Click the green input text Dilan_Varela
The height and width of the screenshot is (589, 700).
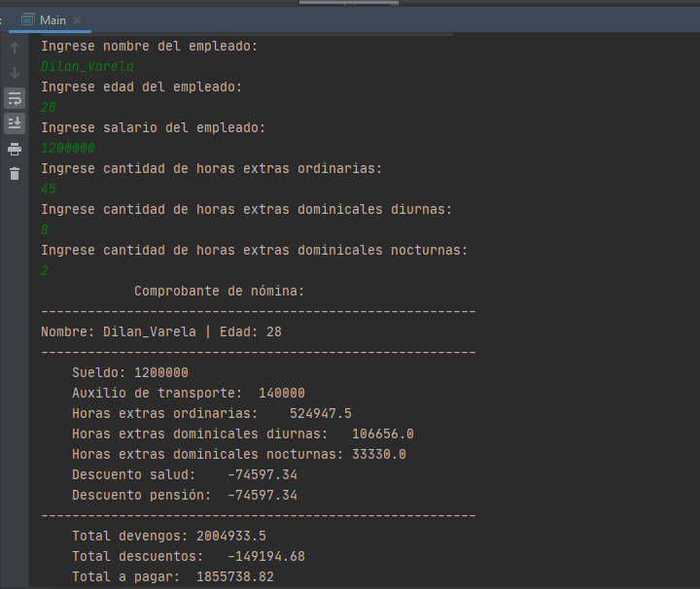tap(87, 66)
